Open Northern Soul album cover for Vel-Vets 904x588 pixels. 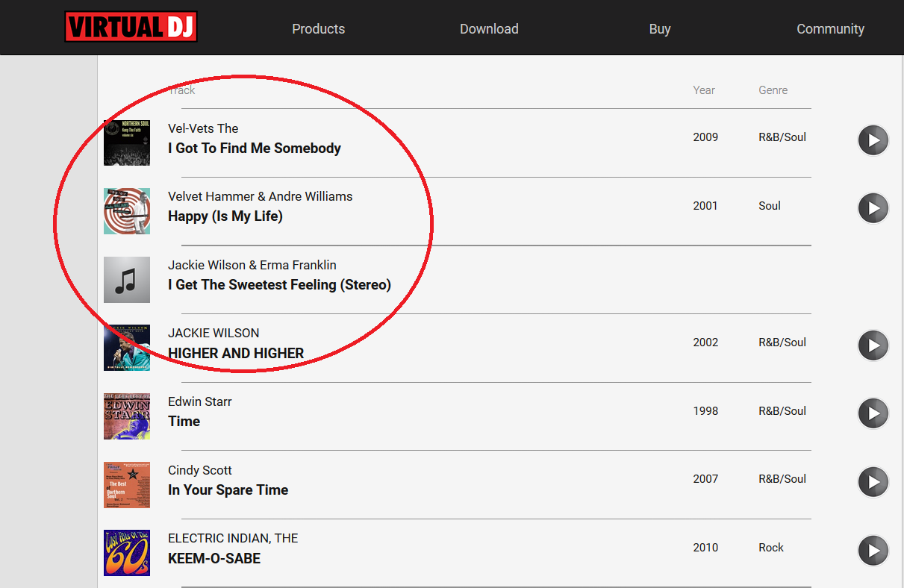(127, 143)
